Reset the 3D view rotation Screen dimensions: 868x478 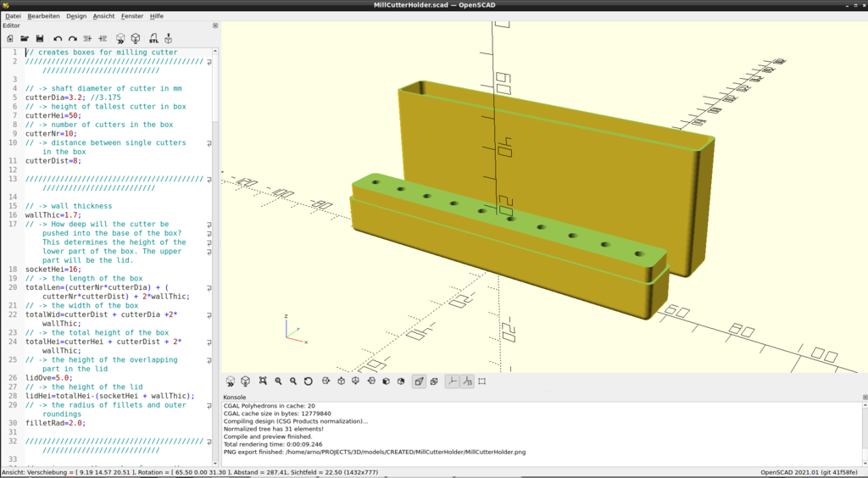pos(309,381)
